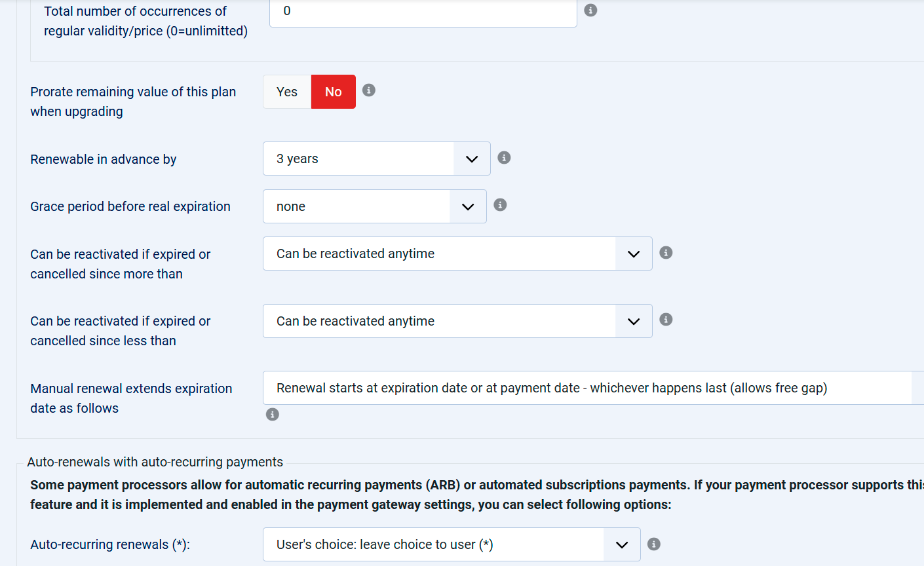Viewport: 924px width, 566px height.
Task: Expand reactivation since more than dropdown
Action: (x=457, y=254)
